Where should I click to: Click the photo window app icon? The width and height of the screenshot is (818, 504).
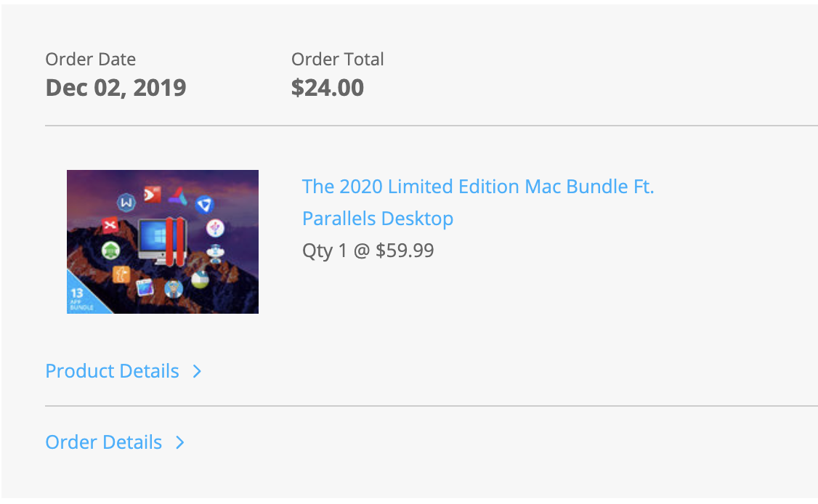145,287
